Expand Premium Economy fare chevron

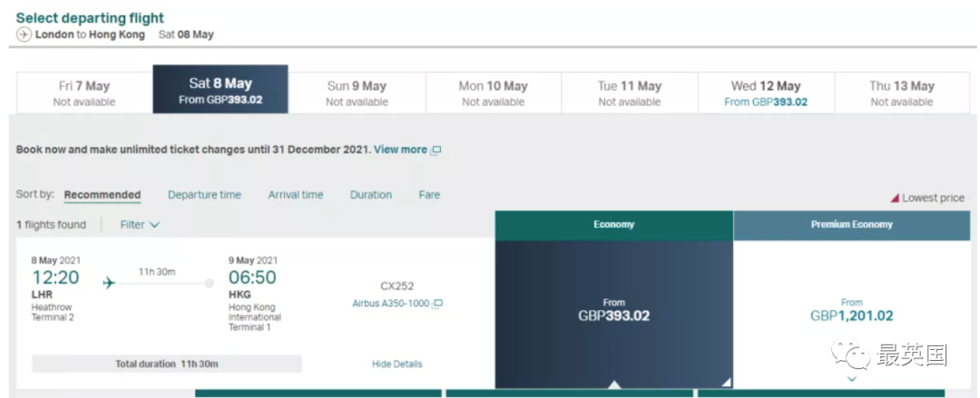[851, 379]
